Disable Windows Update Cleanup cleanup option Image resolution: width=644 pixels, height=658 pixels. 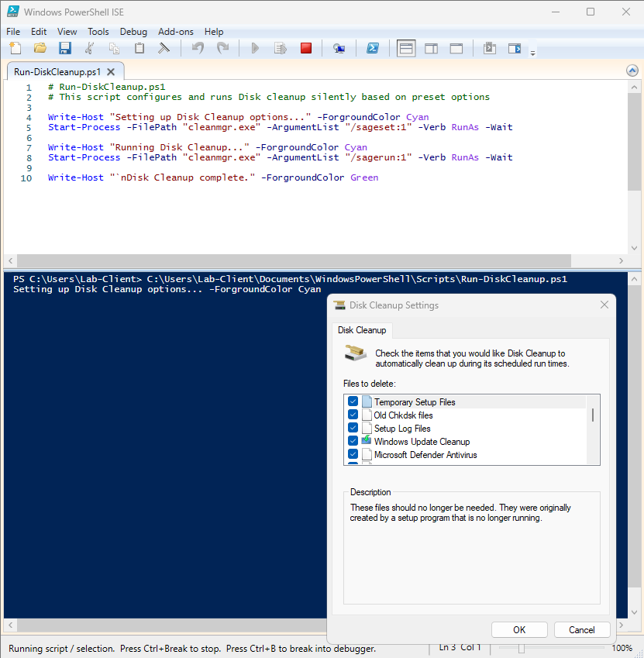[353, 441]
